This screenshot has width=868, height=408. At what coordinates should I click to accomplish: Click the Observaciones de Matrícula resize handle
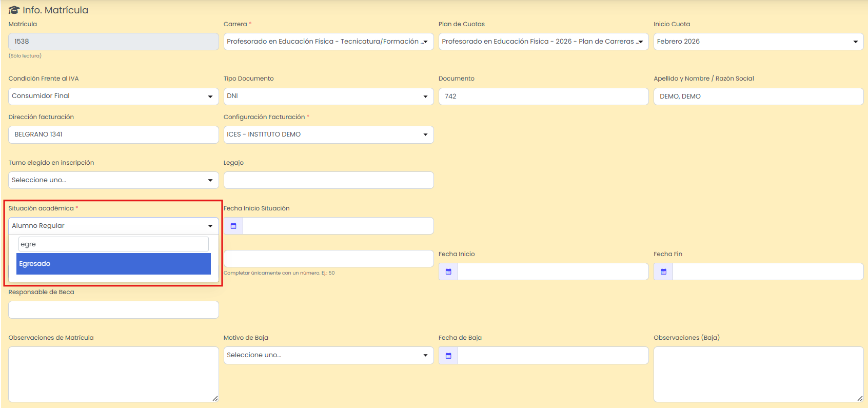pyautogui.click(x=215, y=398)
